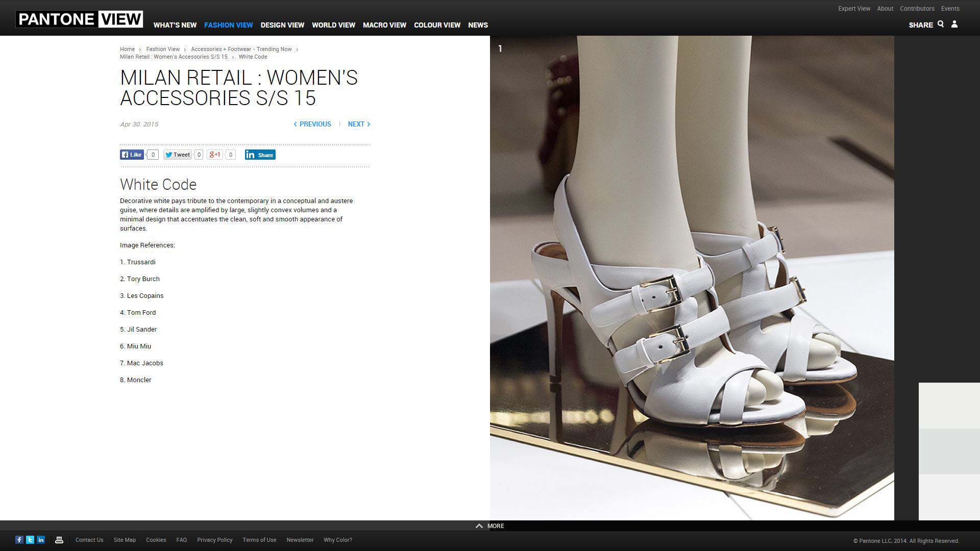
Task: Click the '7. Mac Jacobs' reference
Action: tap(142, 363)
